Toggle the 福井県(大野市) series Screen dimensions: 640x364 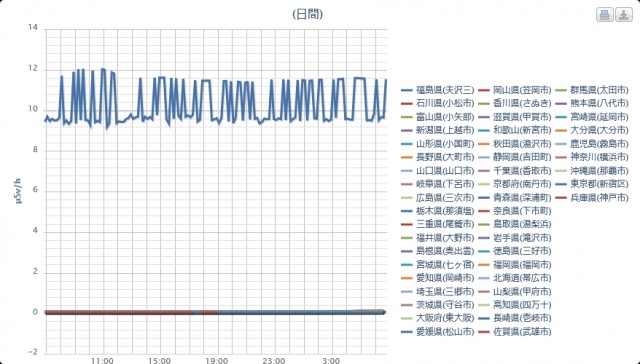pyautogui.click(x=438, y=238)
